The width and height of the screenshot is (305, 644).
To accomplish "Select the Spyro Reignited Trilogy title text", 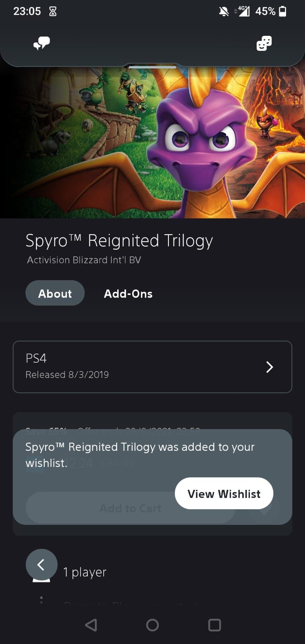I will pyautogui.click(x=119, y=240).
